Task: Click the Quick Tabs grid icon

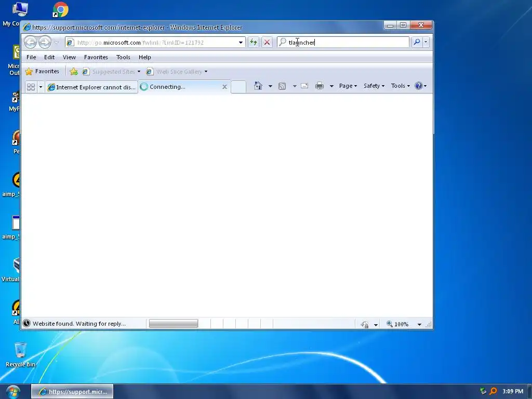Action: (x=31, y=87)
